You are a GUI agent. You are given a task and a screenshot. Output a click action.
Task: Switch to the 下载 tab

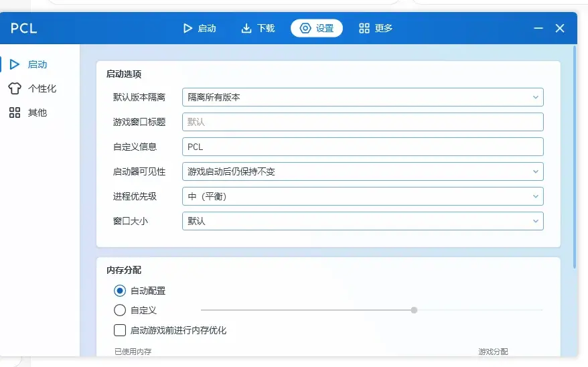258,28
